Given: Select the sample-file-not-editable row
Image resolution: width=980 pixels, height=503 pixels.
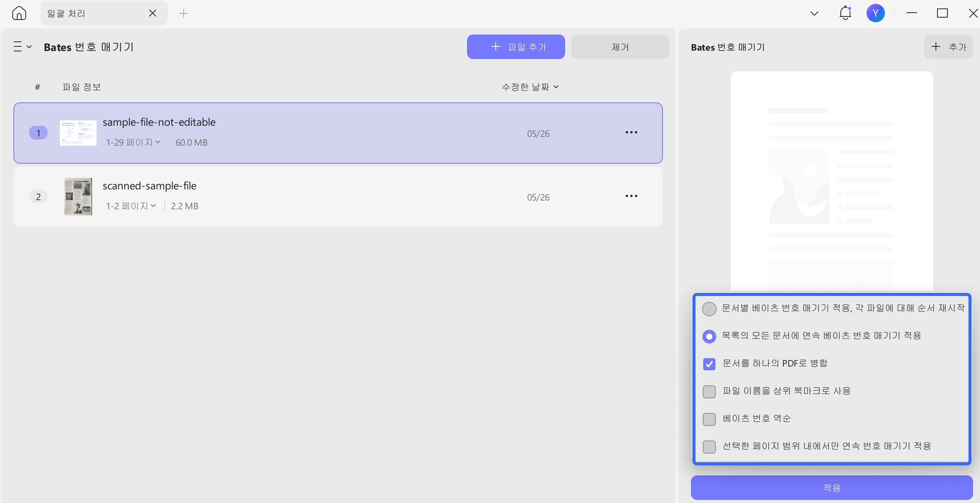Looking at the screenshot, I should (x=338, y=133).
